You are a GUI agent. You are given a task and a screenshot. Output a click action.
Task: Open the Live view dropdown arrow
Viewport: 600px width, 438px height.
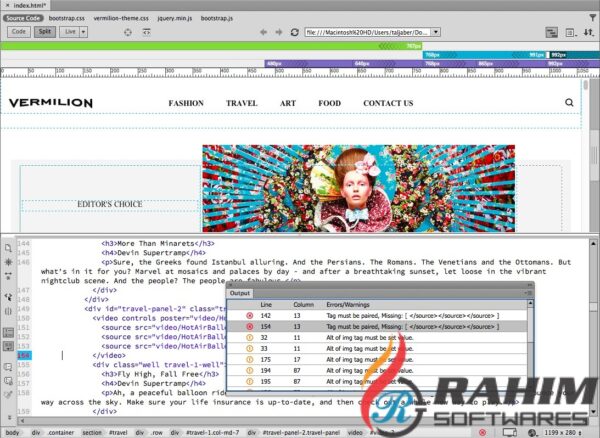point(83,32)
